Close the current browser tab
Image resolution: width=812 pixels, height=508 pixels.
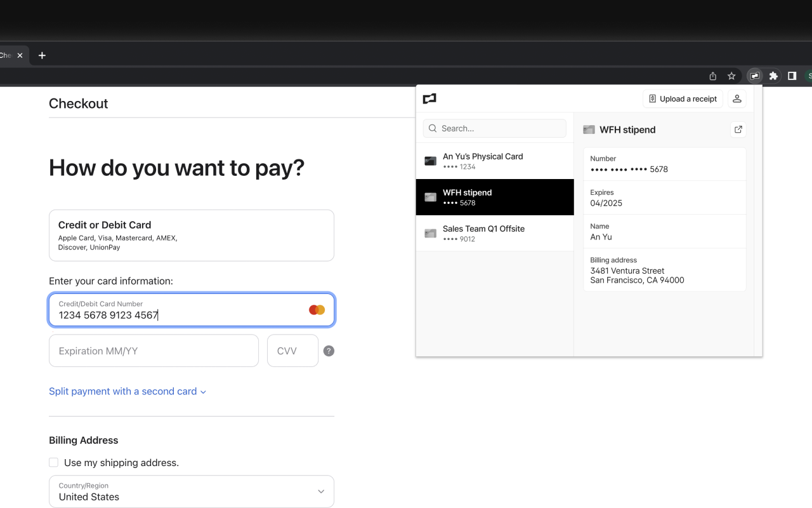coord(20,55)
